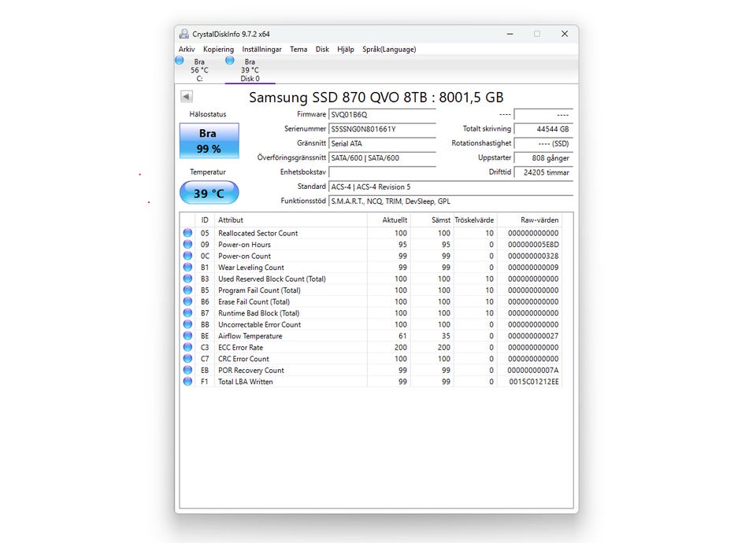Click the Firmware field SVQ01B6Q
This screenshot has width=756, height=543.
pos(383,115)
